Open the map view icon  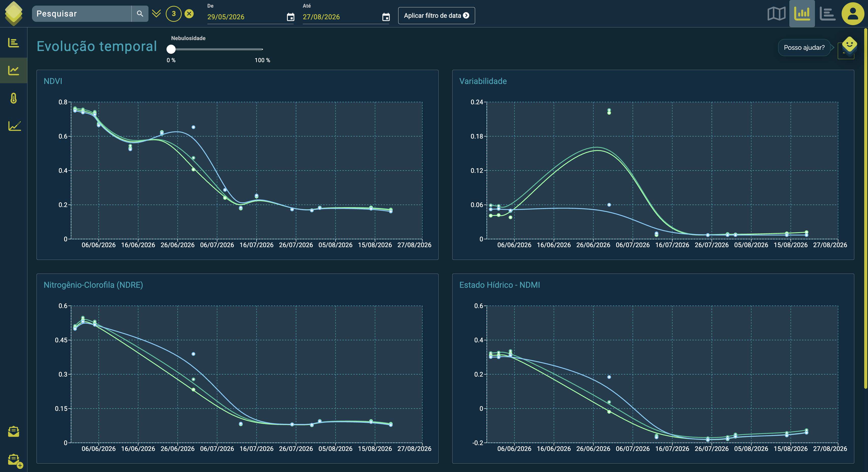click(x=776, y=14)
